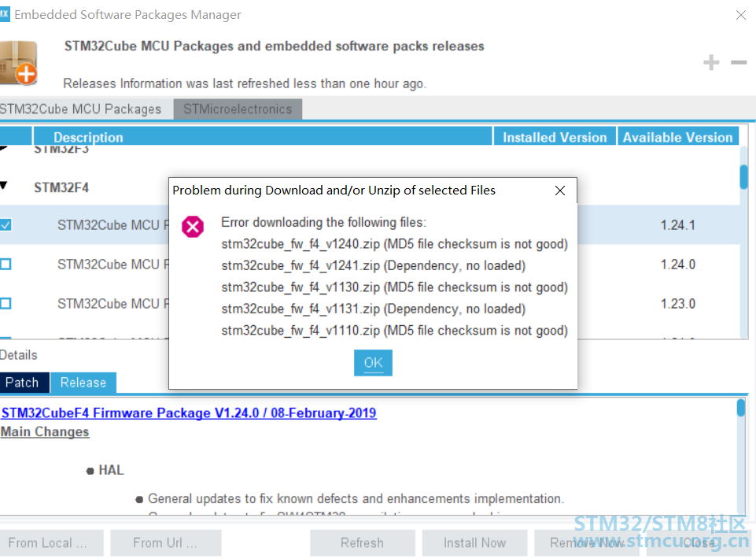The image size is (756, 559).
Task: Click the Main Changes heading
Action: pyautogui.click(x=45, y=431)
